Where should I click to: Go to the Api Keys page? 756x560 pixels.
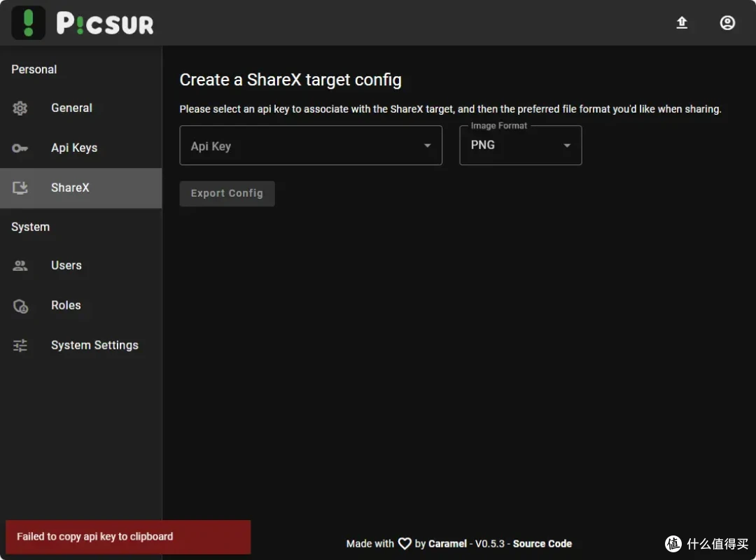(81, 148)
